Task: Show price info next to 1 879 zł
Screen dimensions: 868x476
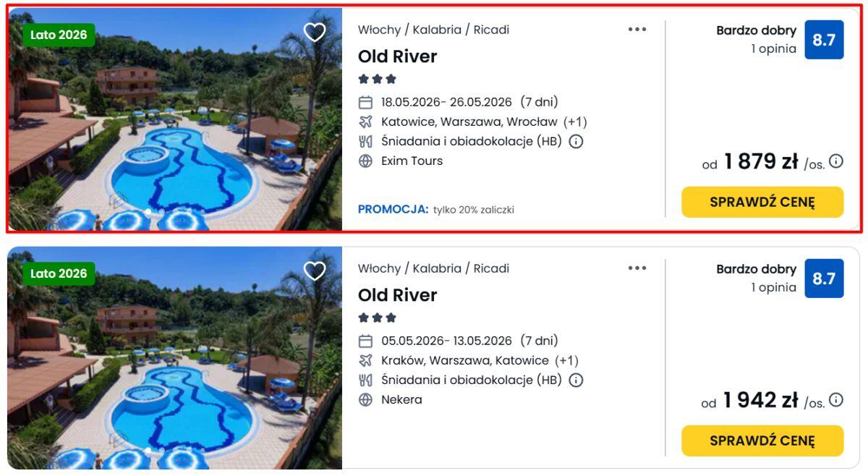Action: [x=836, y=161]
